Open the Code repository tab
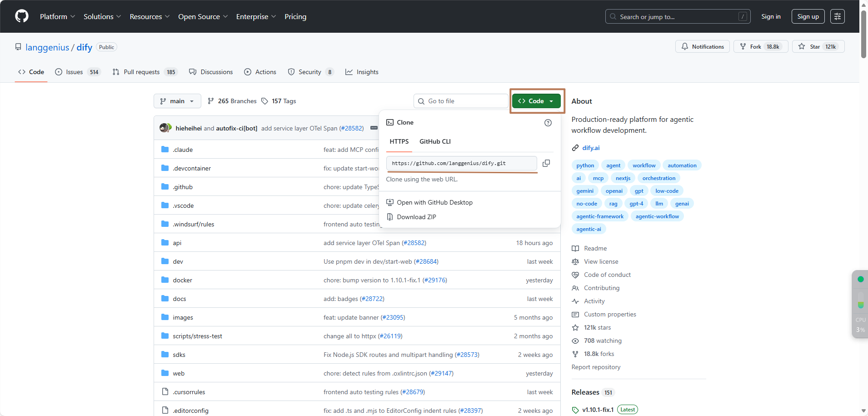Viewport: 868px width, 416px height. [x=31, y=72]
